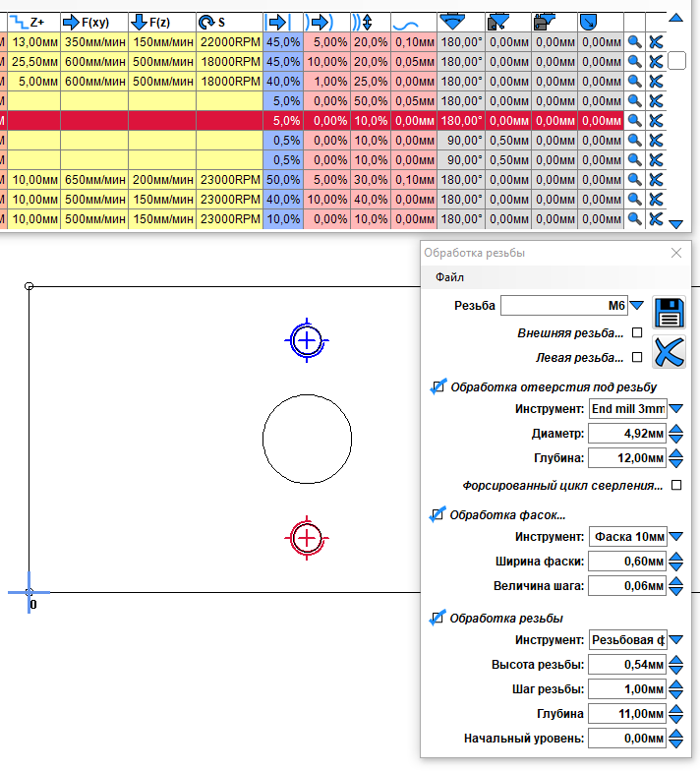This screenshot has height=771, width=700.
Task: Click the Шаг резьбы field
Action: pos(627,688)
